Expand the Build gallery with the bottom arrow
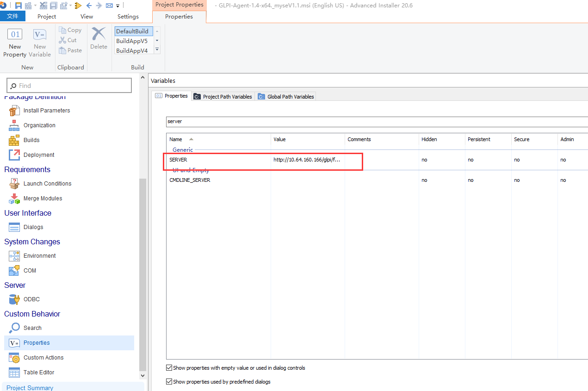This screenshot has height=391, width=588. point(157,50)
